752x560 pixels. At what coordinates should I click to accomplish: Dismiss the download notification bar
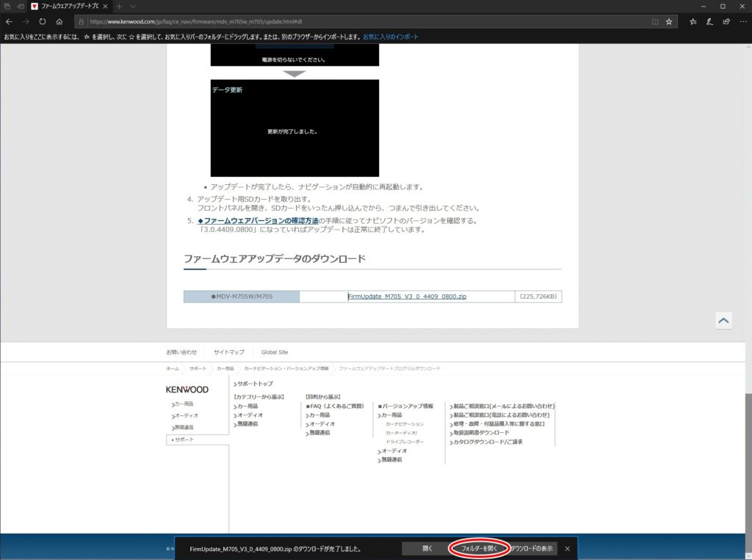(568, 548)
